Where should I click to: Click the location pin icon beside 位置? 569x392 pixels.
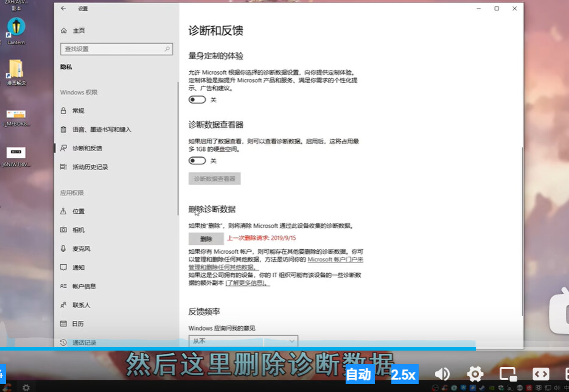63,211
